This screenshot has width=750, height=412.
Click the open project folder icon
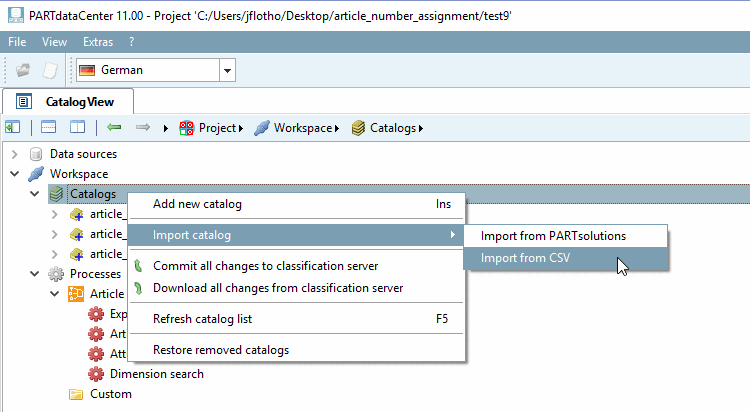pos(23,70)
